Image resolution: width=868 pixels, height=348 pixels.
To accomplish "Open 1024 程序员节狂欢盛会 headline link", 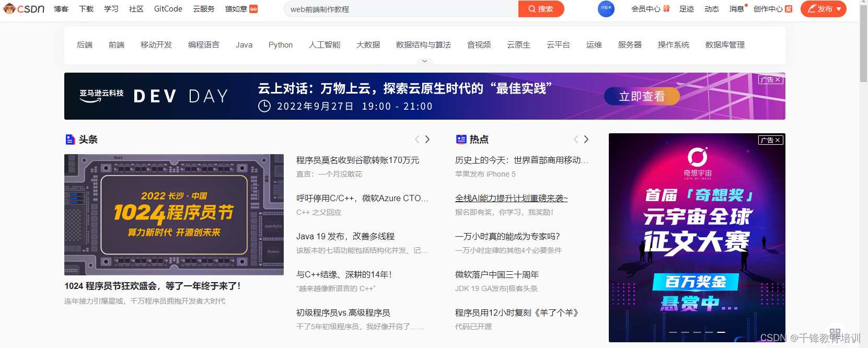I will 153,286.
